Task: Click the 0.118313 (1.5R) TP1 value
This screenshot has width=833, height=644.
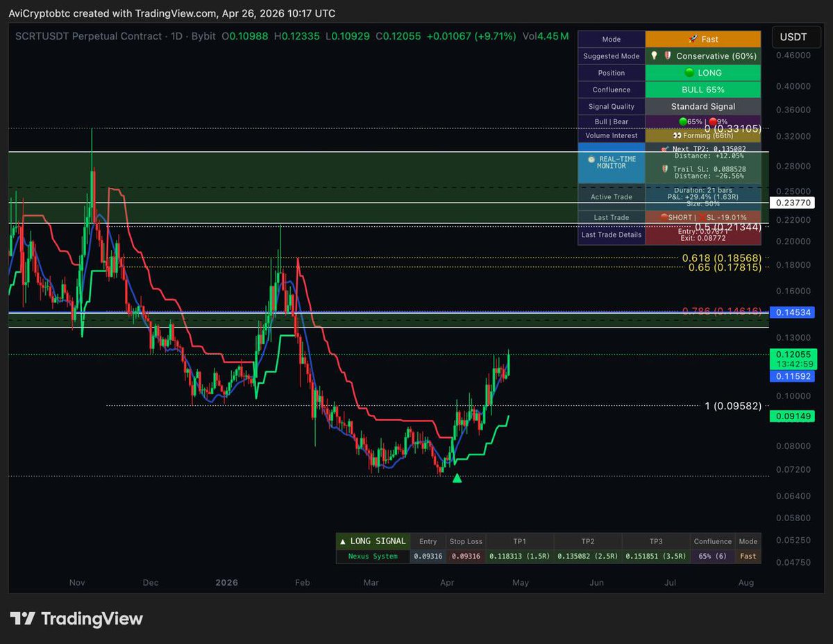Action: click(x=519, y=557)
